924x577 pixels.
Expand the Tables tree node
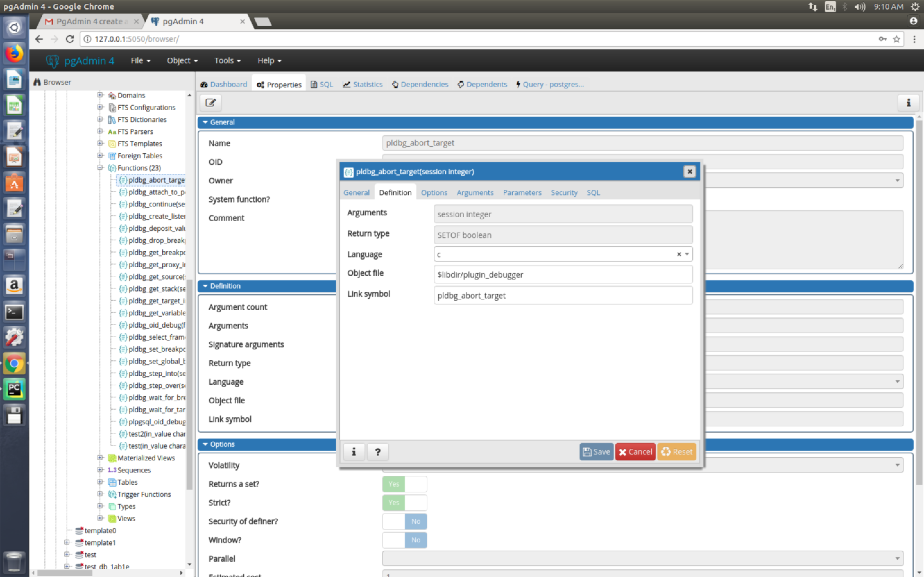point(100,482)
